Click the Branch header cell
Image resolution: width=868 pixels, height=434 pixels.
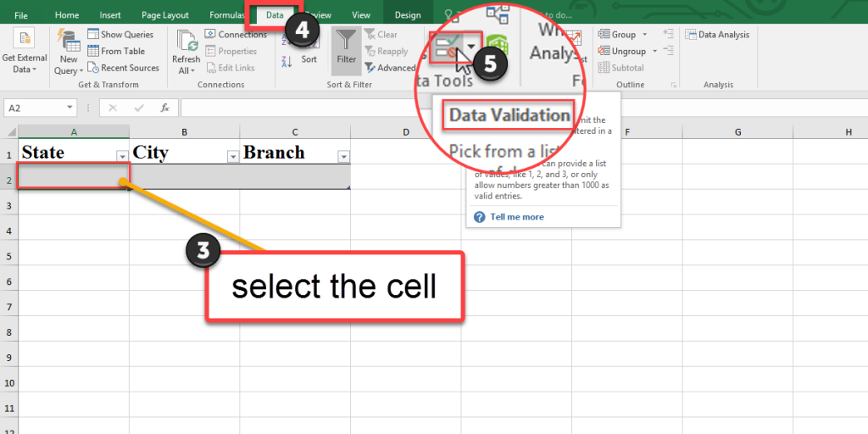(296, 153)
